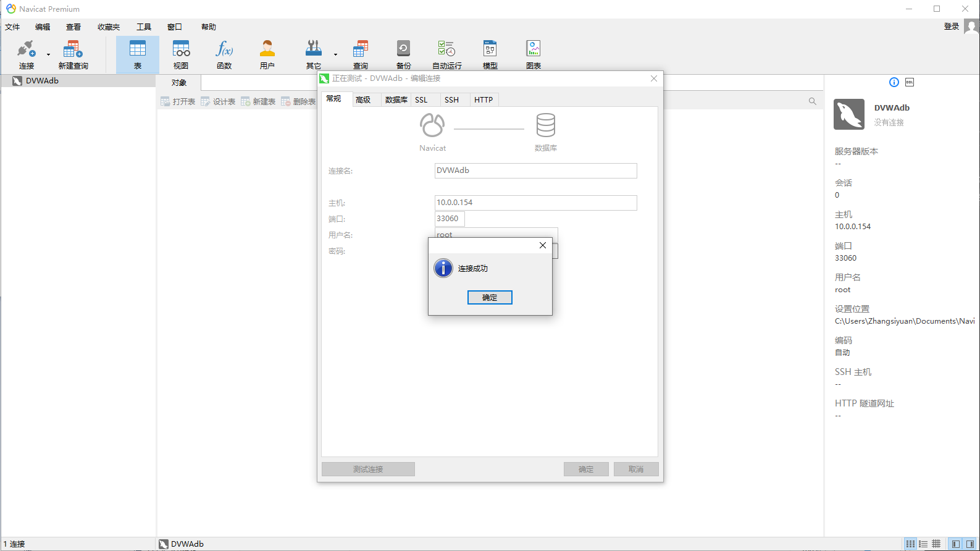Open the 自动运行 automation icon
The width and height of the screenshot is (980, 551).
[x=446, y=54]
